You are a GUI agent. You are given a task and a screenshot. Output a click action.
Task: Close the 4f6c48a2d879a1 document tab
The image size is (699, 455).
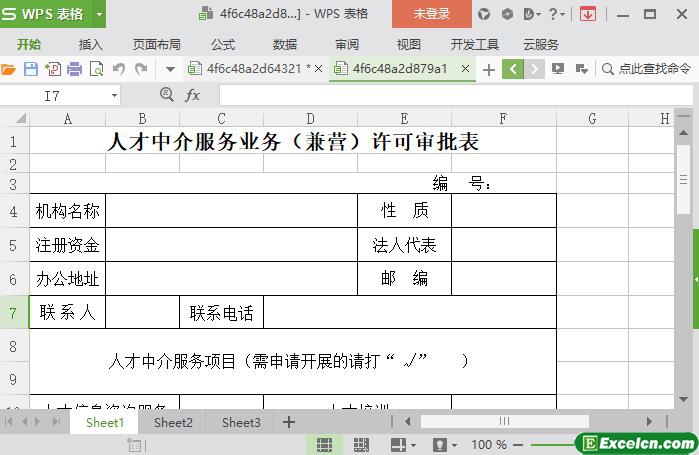(465, 69)
